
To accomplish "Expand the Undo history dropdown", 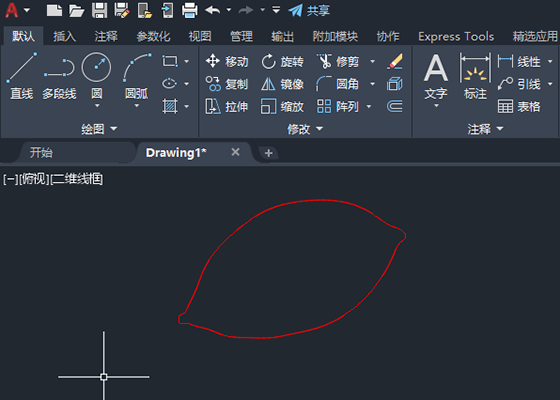I will (229, 10).
